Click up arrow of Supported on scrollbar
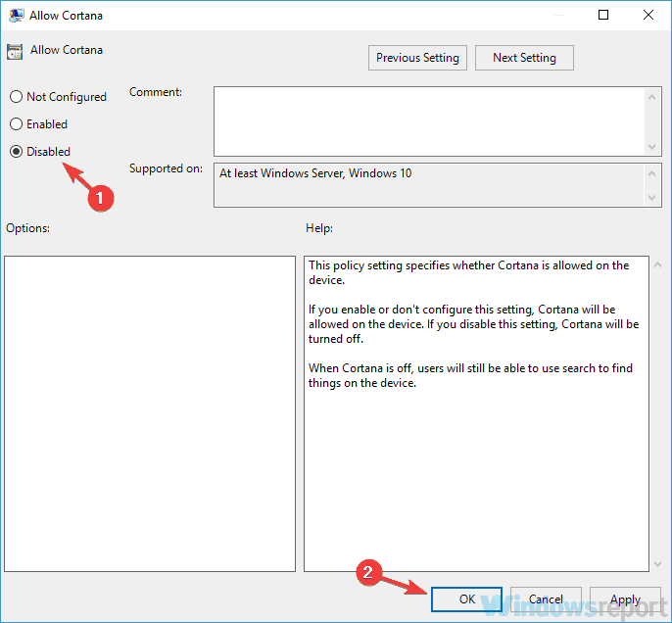 (651, 173)
